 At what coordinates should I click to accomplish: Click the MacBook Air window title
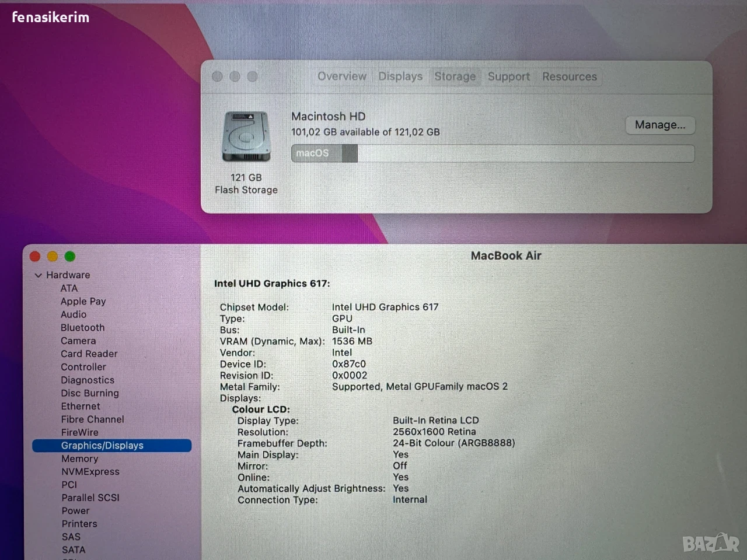tap(506, 256)
